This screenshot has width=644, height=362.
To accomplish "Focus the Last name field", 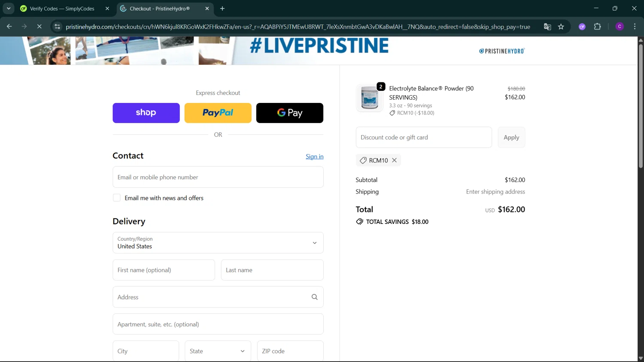I will tap(272, 270).
